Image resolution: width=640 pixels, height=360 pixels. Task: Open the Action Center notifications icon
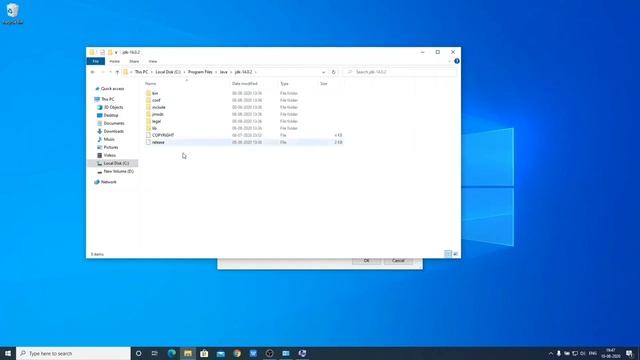(x=629, y=353)
